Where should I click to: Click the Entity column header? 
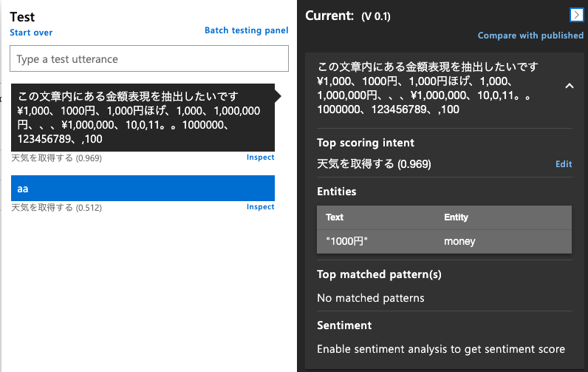click(x=456, y=217)
